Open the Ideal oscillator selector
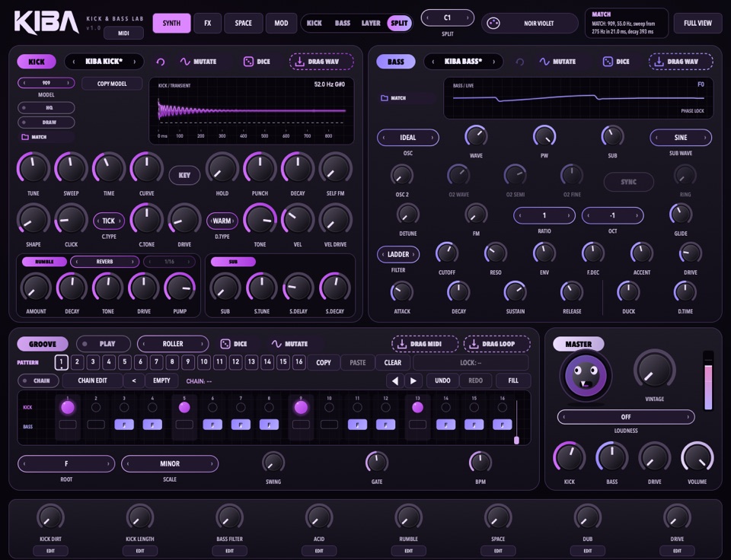This screenshot has height=560, width=731. click(x=408, y=138)
